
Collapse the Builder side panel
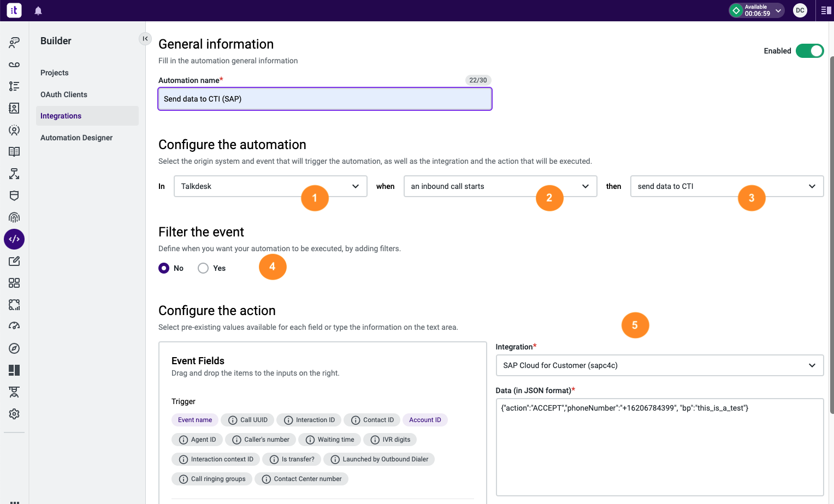[145, 38]
